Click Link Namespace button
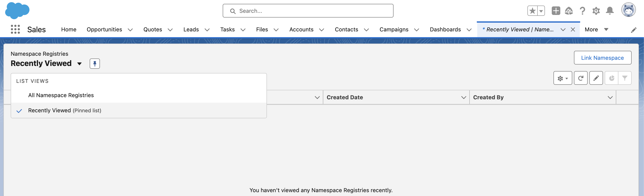644x196 pixels. coord(603,58)
